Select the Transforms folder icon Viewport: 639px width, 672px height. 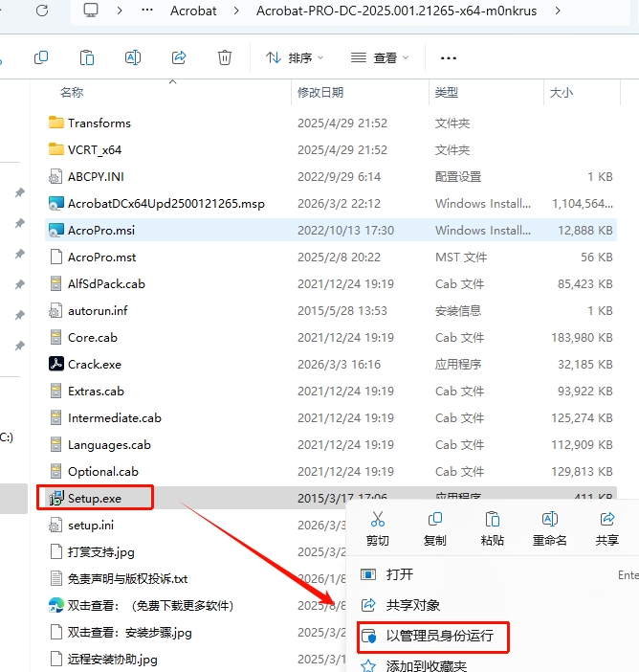(x=56, y=123)
